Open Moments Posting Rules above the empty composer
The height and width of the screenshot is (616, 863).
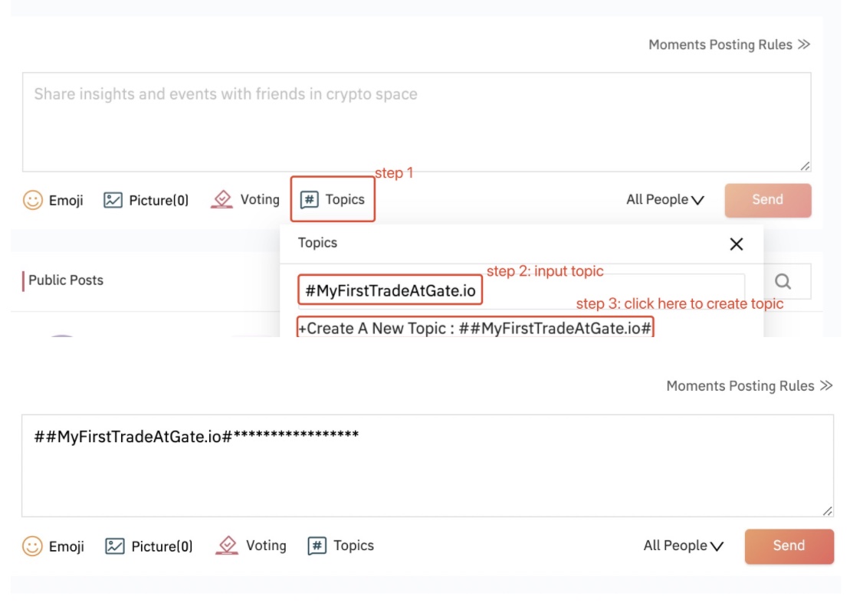tap(729, 44)
